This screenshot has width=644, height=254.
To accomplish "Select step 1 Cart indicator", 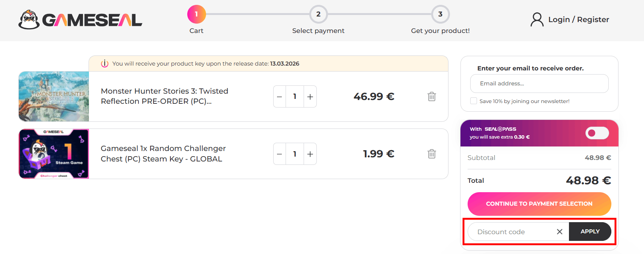I will tap(196, 14).
